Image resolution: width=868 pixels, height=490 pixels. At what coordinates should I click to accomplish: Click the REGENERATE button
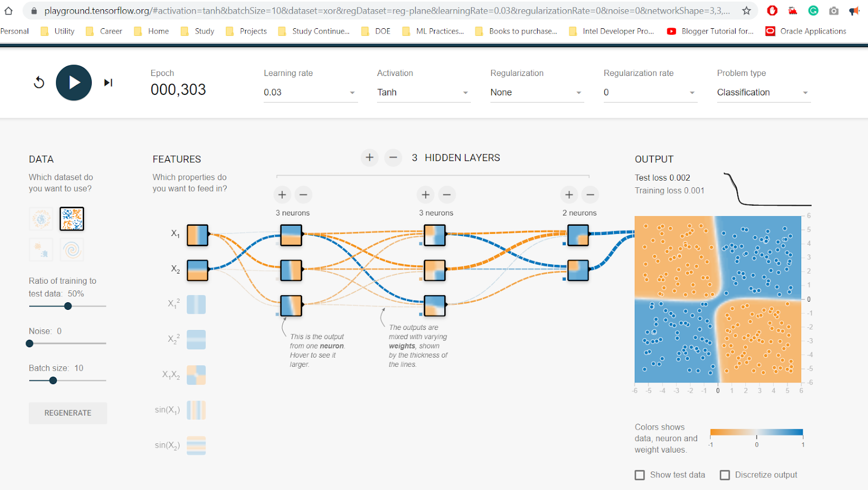[x=67, y=412]
